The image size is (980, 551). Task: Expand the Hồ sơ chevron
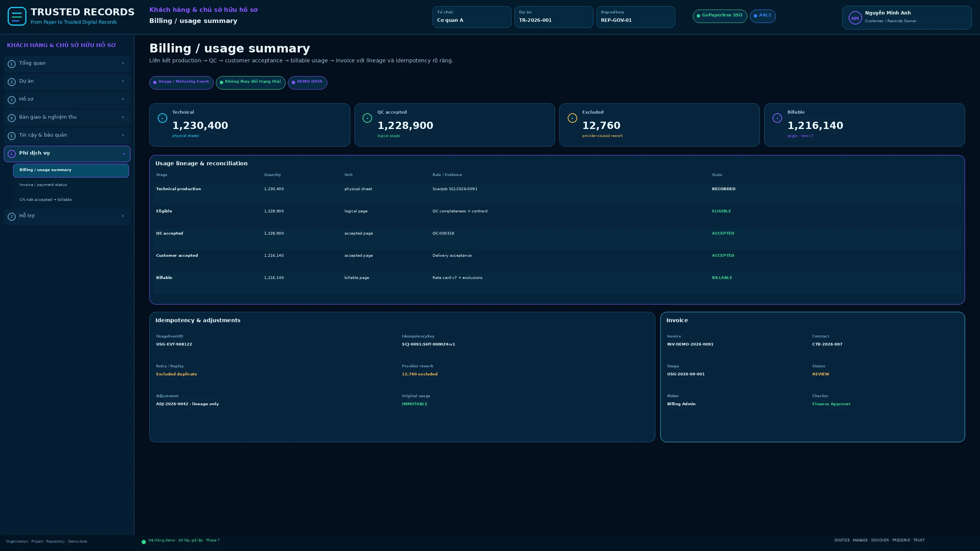click(123, 99)
